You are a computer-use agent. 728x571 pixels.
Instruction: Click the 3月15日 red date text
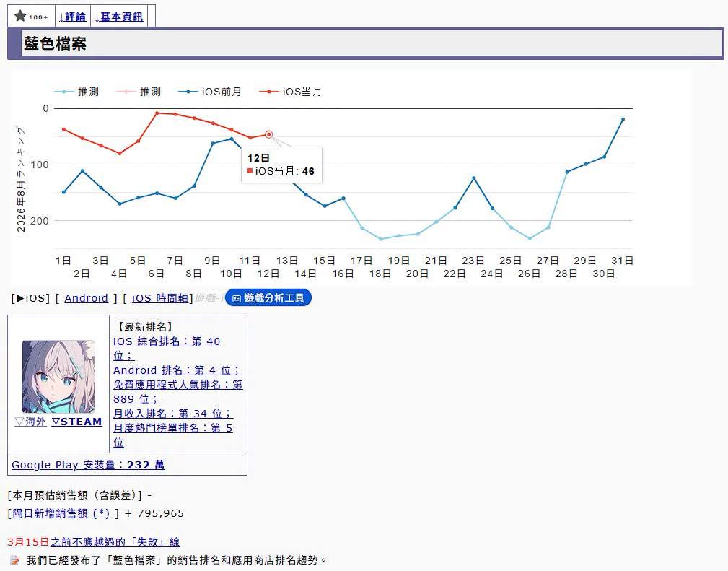coord(28,541)
